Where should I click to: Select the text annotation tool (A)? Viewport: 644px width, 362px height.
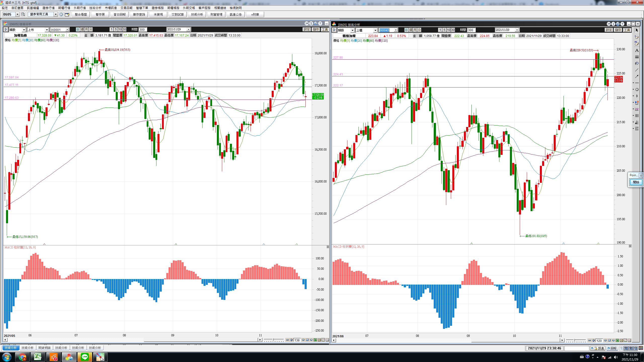637,51
